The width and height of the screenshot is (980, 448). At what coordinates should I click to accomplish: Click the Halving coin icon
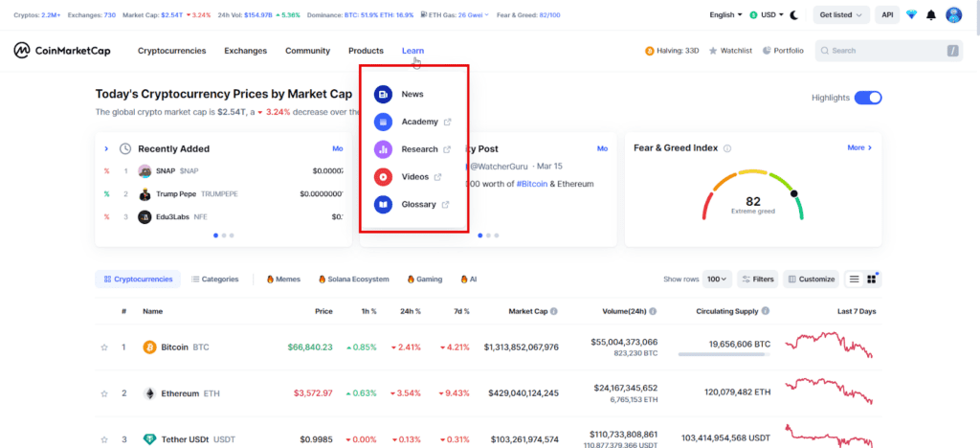click(650, 51)
